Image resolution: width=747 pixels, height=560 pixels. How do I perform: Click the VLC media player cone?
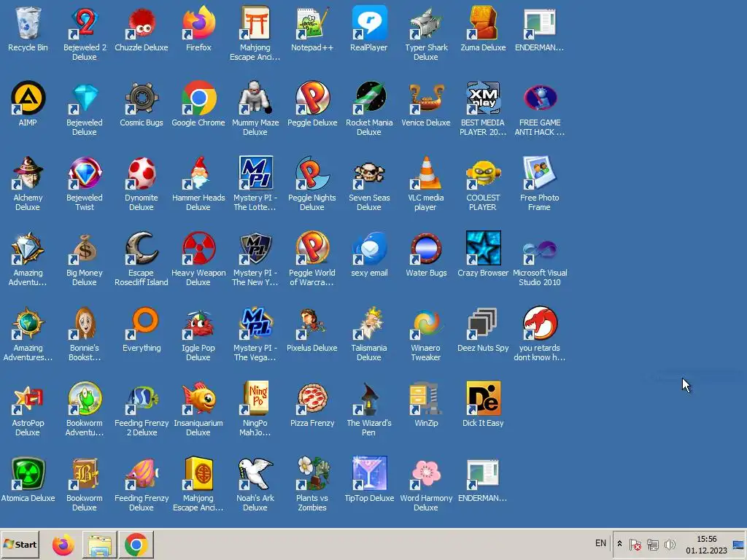426,172
